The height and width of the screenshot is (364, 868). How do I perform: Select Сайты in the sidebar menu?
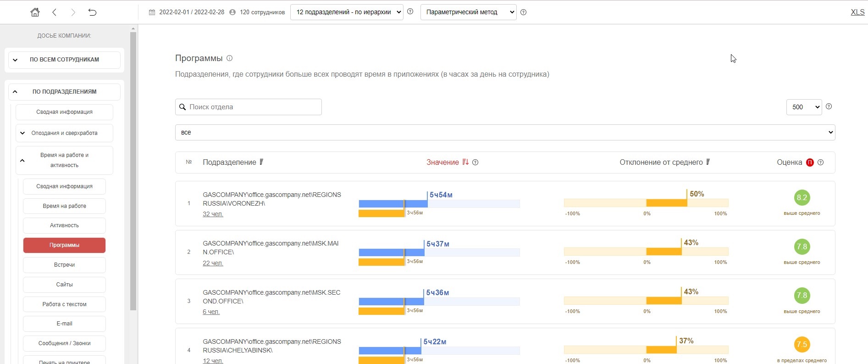(64, 285)
